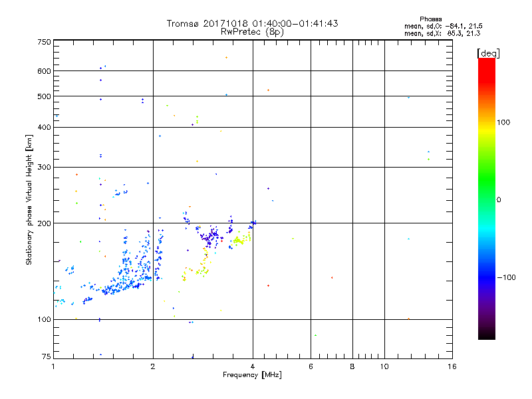Viewport: 532px width, 399px height.
Task: Click the y-axis tick label '75'
Action: (46, 356)
